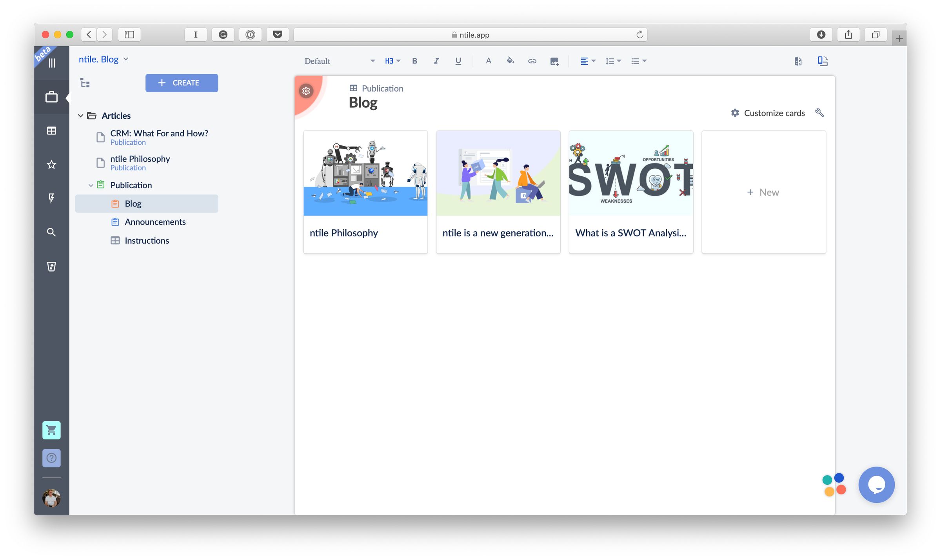Reload the page
The image size is (941, 560).
(x=639, y=34)
